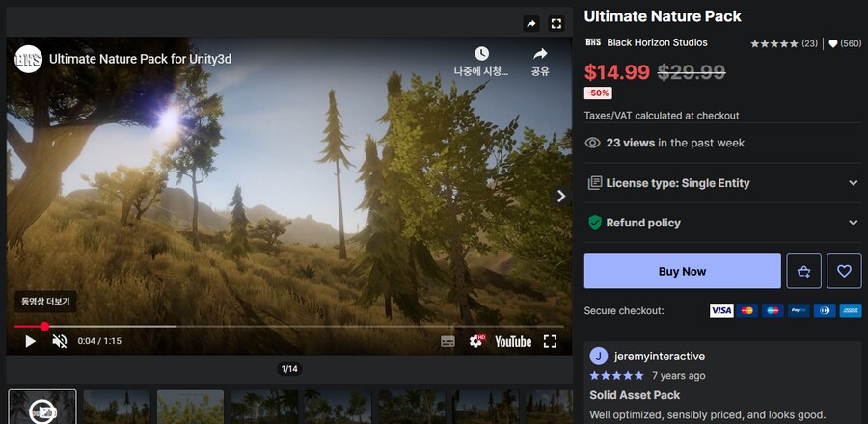Click the Buy Now button
Screen dimensions: 868x424
tap(682, 271)
